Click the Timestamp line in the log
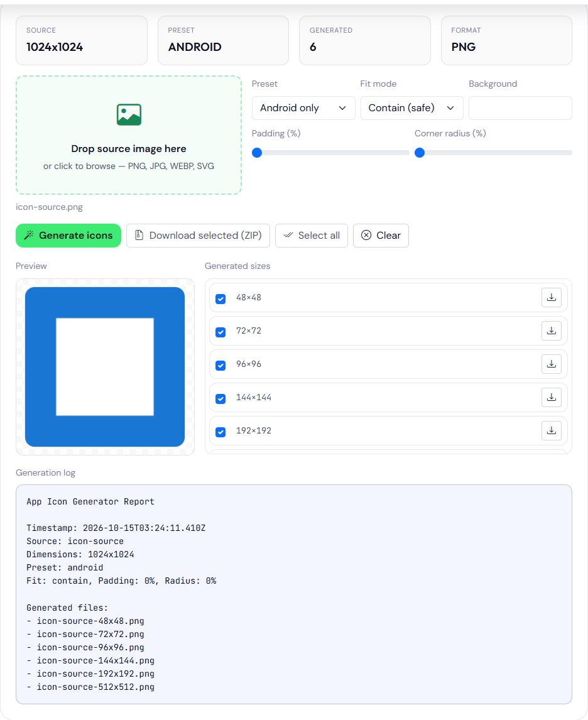 (116, 528)
